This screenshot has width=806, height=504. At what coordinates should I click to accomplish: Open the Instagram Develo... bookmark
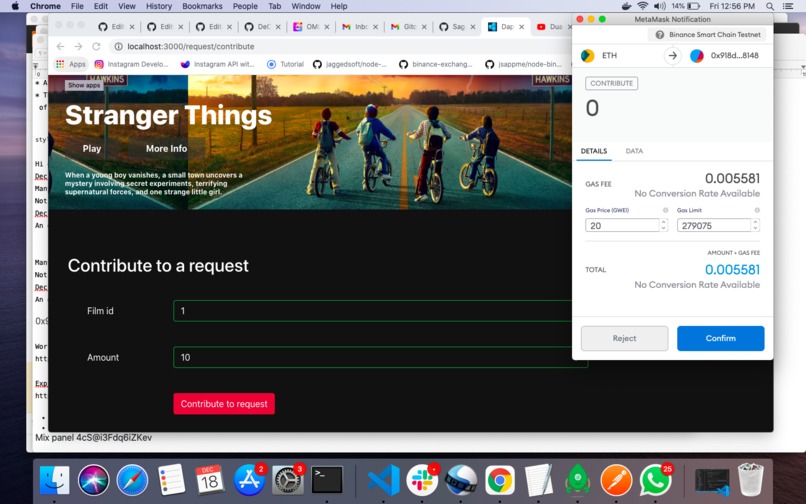click(x=132, y=64)
